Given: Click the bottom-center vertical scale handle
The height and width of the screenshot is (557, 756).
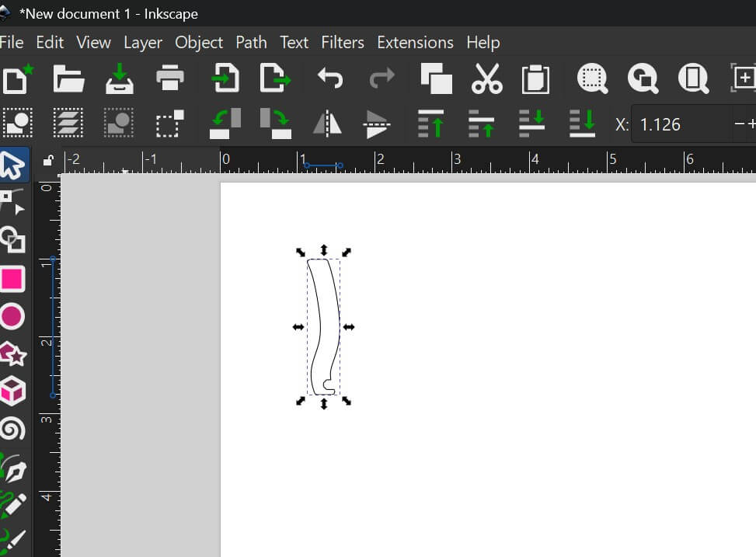Looking at the screenshot, I should (x=324, y=404).
